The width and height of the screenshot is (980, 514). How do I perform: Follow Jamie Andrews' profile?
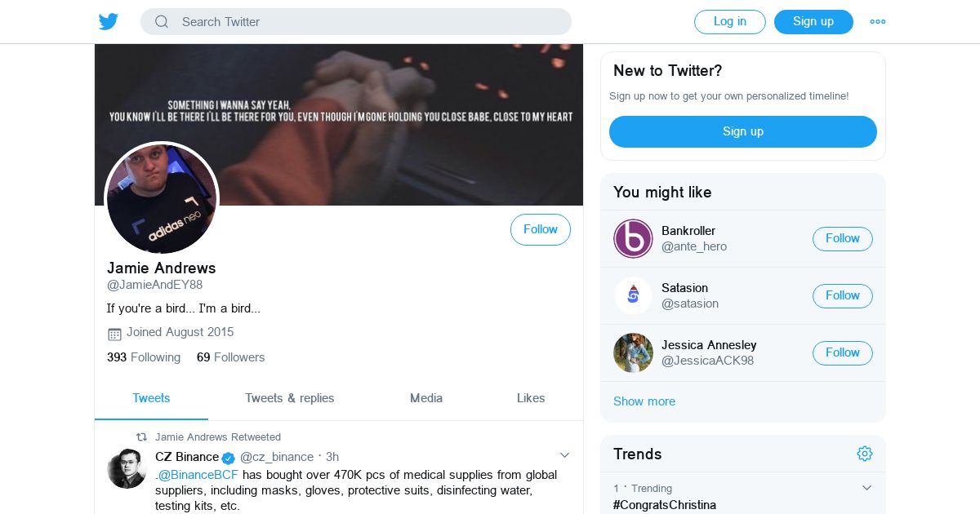click(x=540, y=230)
